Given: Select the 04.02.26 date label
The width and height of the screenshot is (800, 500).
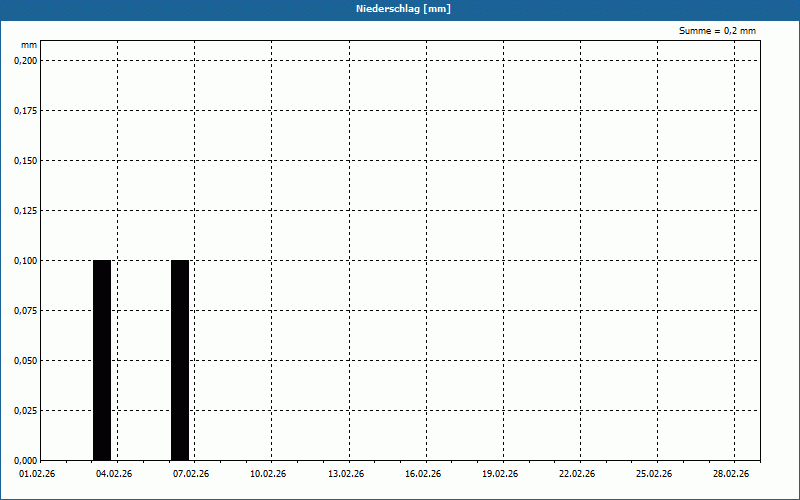Looking at the screenshot, I should [x=114, y=474].
